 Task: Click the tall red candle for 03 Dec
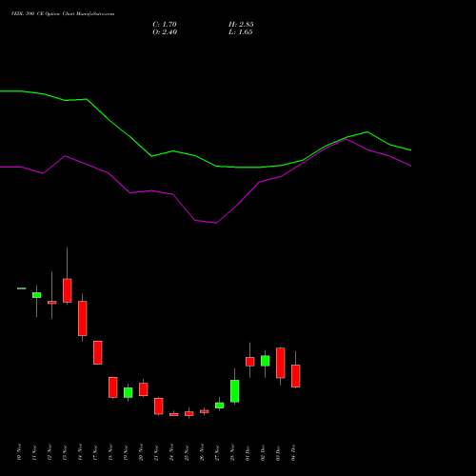[x=281, y=363]
